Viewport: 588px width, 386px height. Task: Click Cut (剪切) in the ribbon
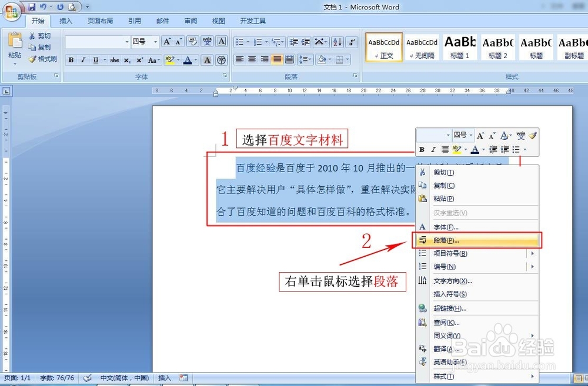pyautogui.click(x=40, y=36)
